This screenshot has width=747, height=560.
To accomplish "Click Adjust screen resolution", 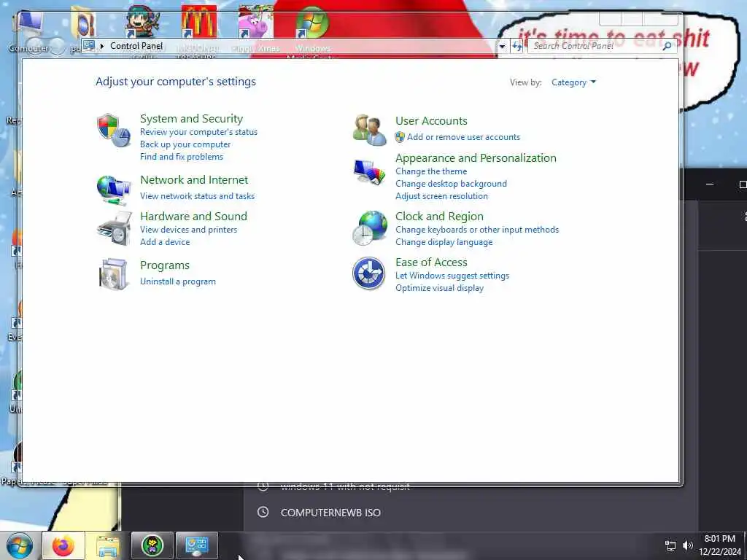I will 441,196.
